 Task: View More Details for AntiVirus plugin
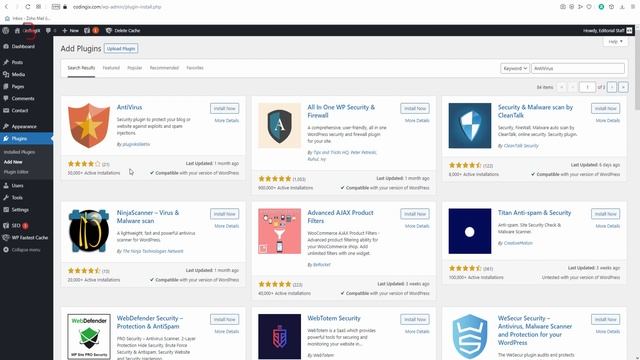tap(227, 121)
